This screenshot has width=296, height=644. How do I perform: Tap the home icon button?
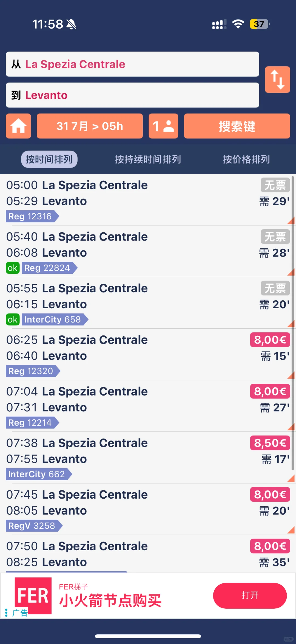(x=18, y=126)
